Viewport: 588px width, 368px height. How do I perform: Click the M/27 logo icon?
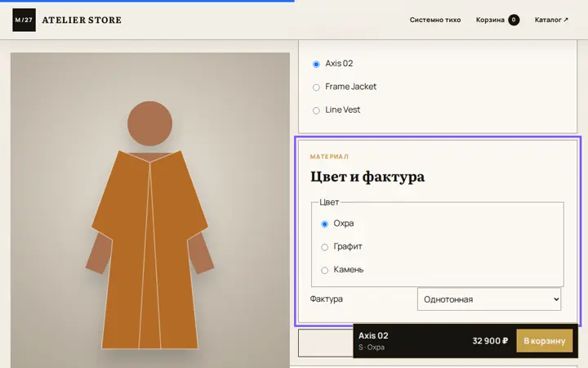click(x=24, y=20)
